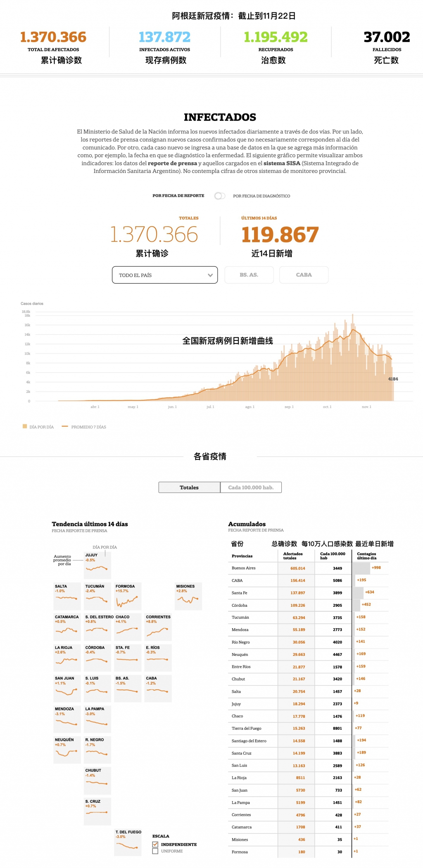Viewport: 423px width, 868px height.
Task: Click the POR FECHA DE DIAGNÓSTICO label
Action: 261,196
